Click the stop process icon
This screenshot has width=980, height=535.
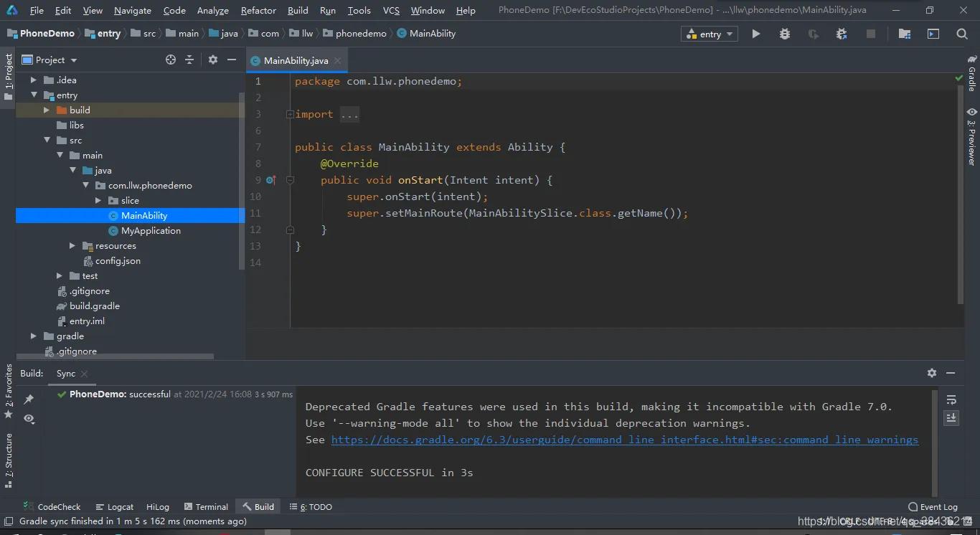click(870, 34)
